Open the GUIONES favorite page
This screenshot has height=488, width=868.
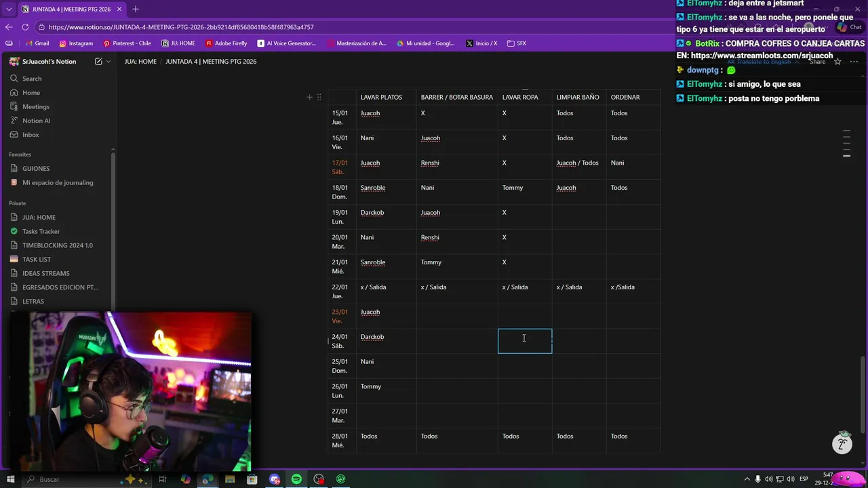click(35, 169)
